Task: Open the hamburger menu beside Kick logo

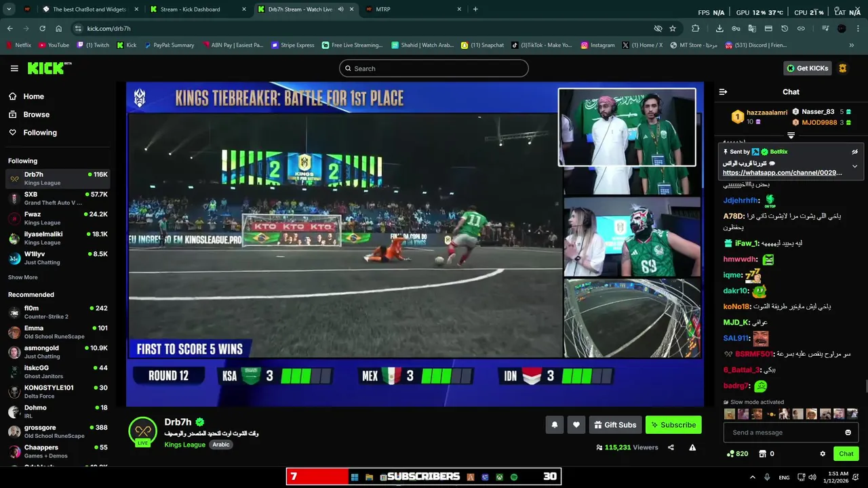Action: point(14,68)
